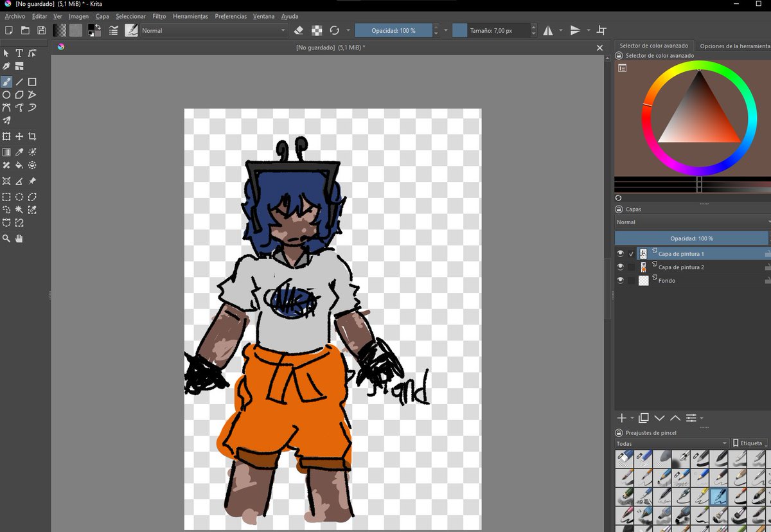Open the Etiqueta tag dropdown
This screenshot has height=532, width=771.
click(749, 443)
